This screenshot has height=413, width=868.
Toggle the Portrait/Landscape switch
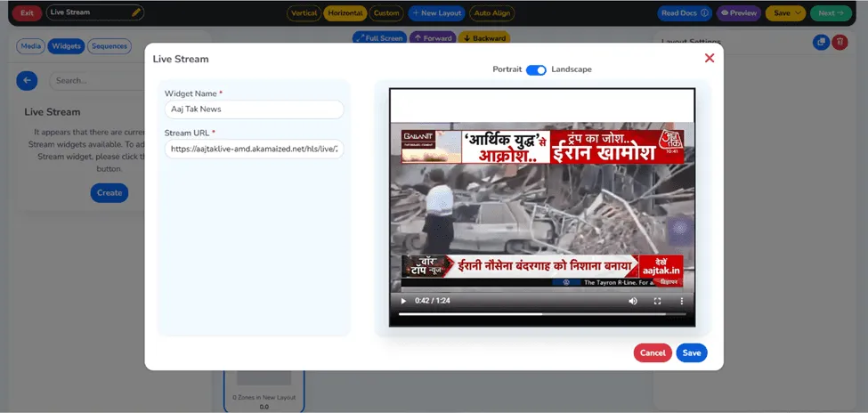pyautogui.click(x=536, y=69)
